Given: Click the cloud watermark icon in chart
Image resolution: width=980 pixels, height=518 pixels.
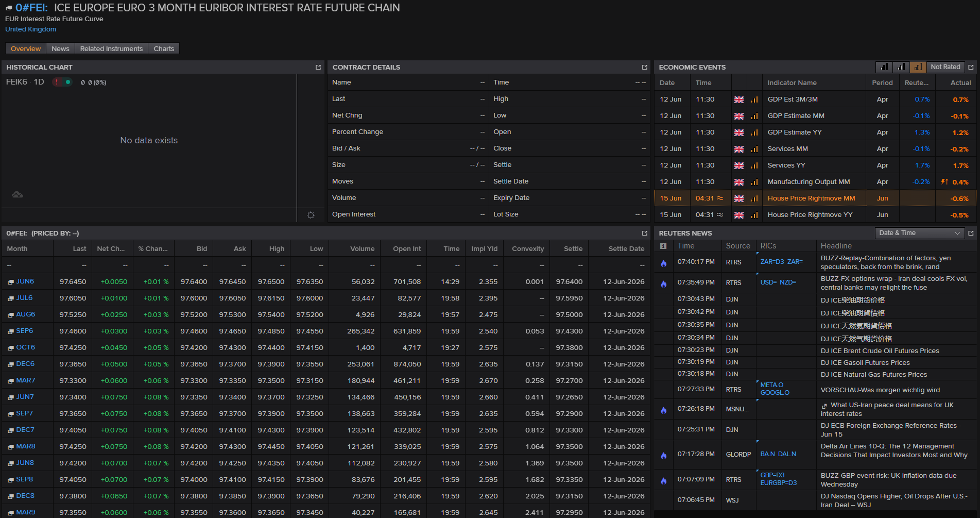Looking at the screenshot, I should point(18,194).
